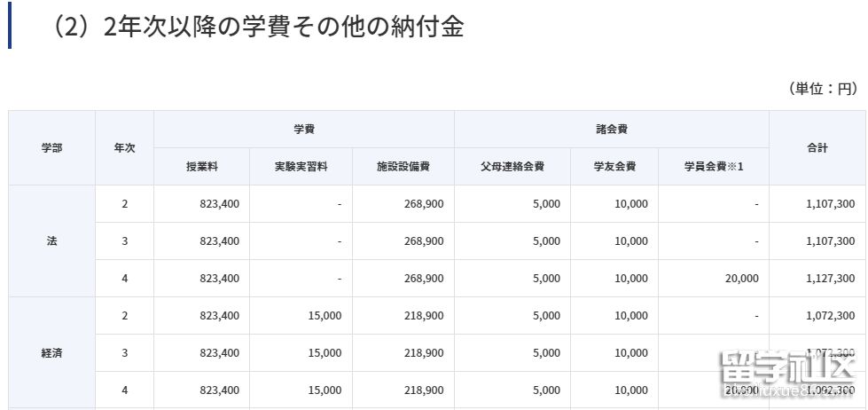The height and width of the screenshot is (410, 868).
Task: Select the 経済 faculty row label
Action: [51, 353]
